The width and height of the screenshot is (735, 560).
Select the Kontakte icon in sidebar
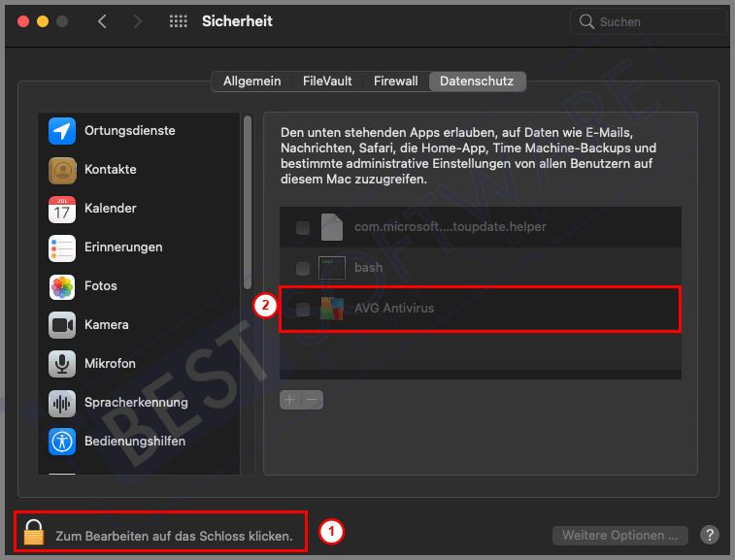click(62, 170)
